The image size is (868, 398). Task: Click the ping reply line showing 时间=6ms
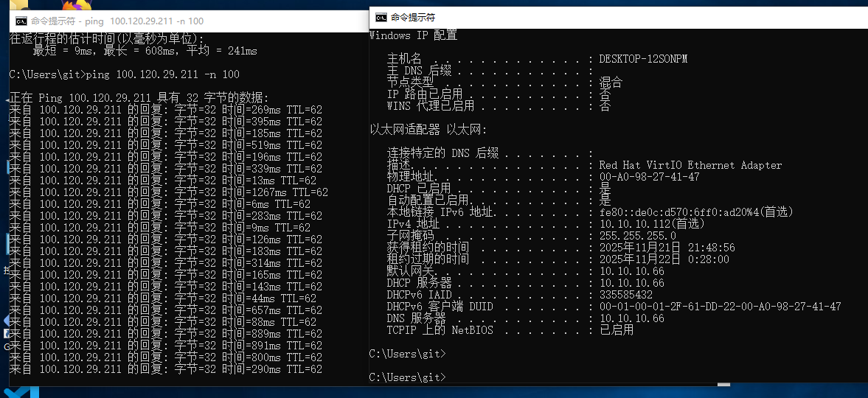pos(159,204)
